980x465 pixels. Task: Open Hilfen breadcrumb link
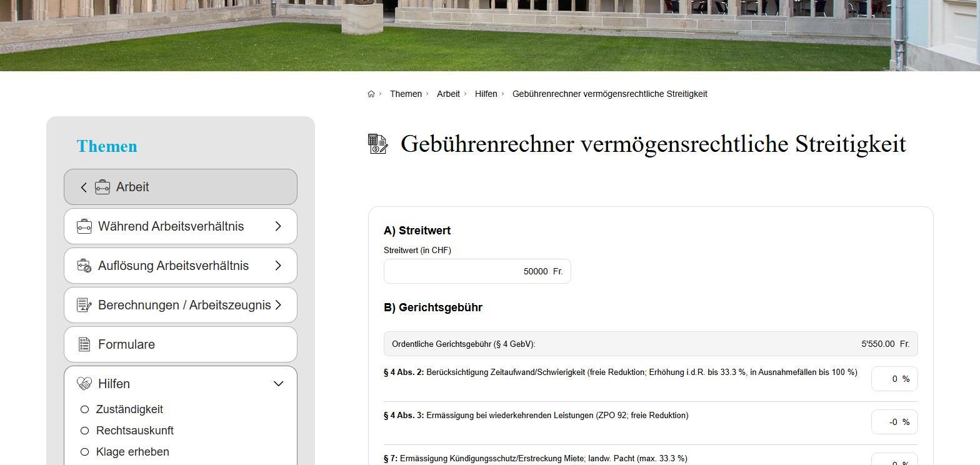tap(486, 94)
